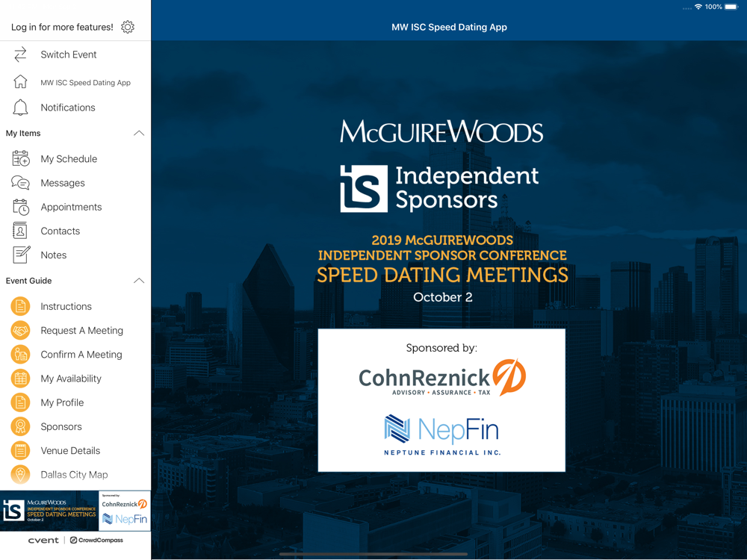Click the Messages chat bubble icon
This screenshot has width=747, height=560.
[20, 183]
